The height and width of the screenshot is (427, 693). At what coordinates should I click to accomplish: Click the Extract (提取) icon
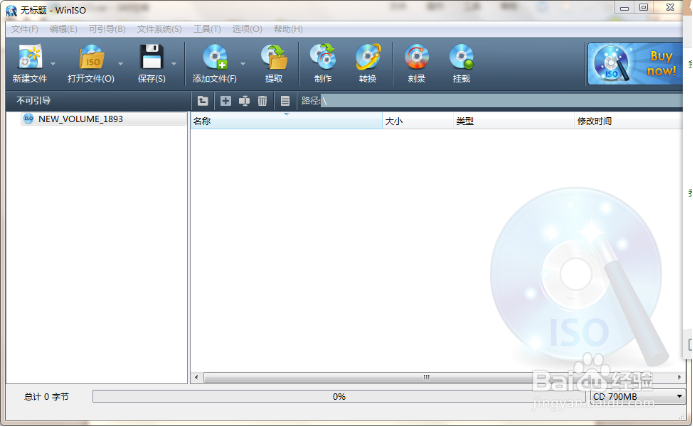tap(274, 56)
